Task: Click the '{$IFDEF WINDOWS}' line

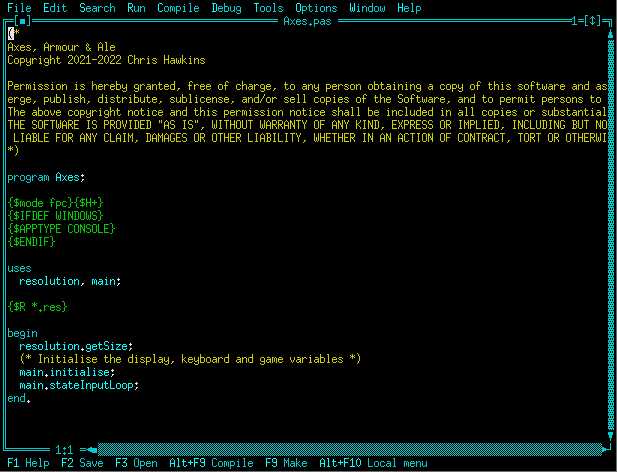Action: (x=55, y=216)
